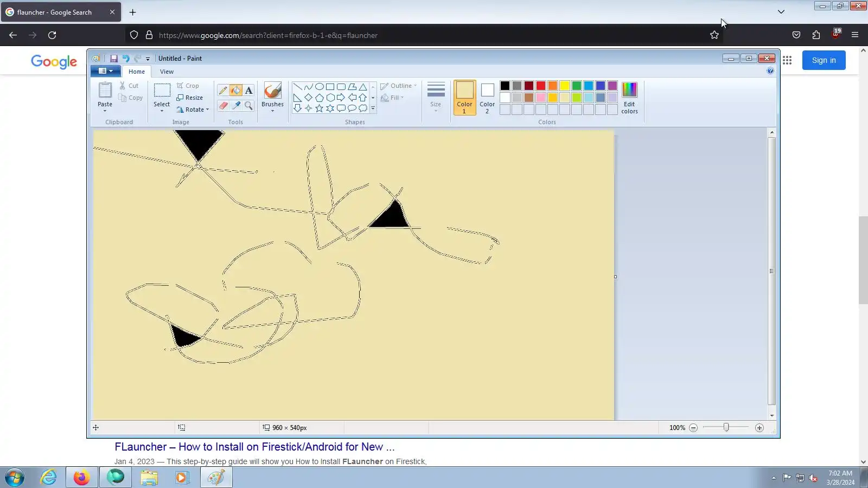Reload the Firefox page
The width and height of the screenshot is (868, 488).
(52, 35)
